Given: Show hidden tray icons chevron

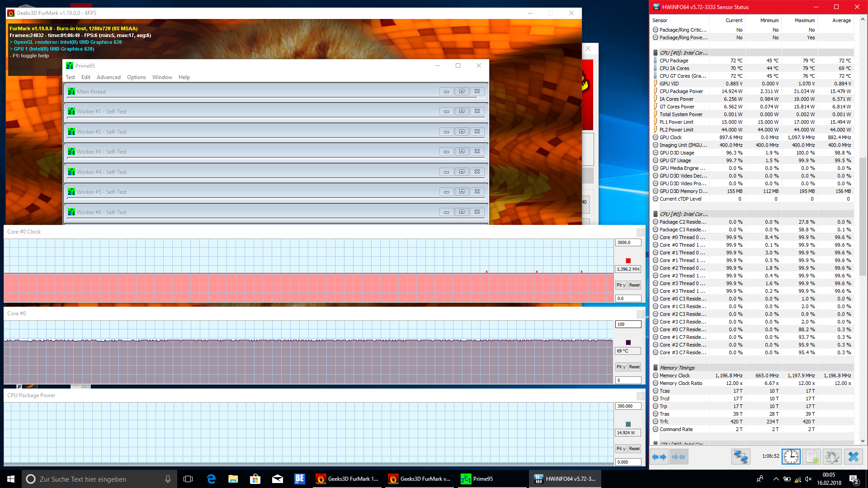Looking at the screenshot, I should pyautogui.click(x=776, y=479).
